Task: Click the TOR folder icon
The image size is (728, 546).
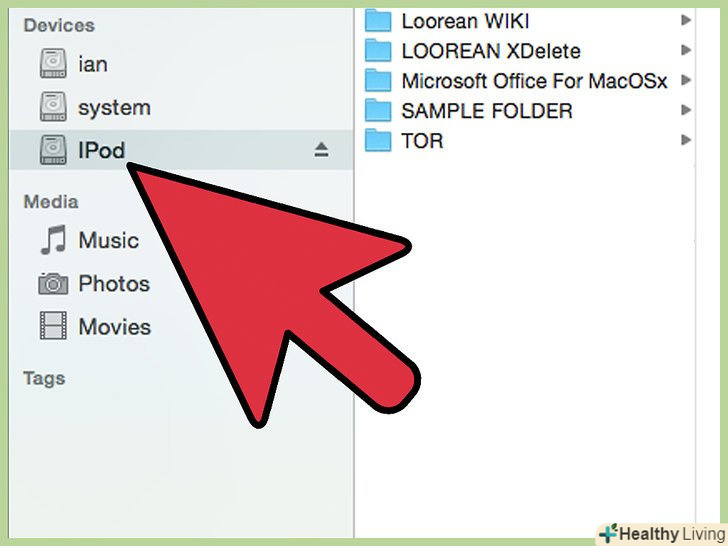Action: [377, 140]
